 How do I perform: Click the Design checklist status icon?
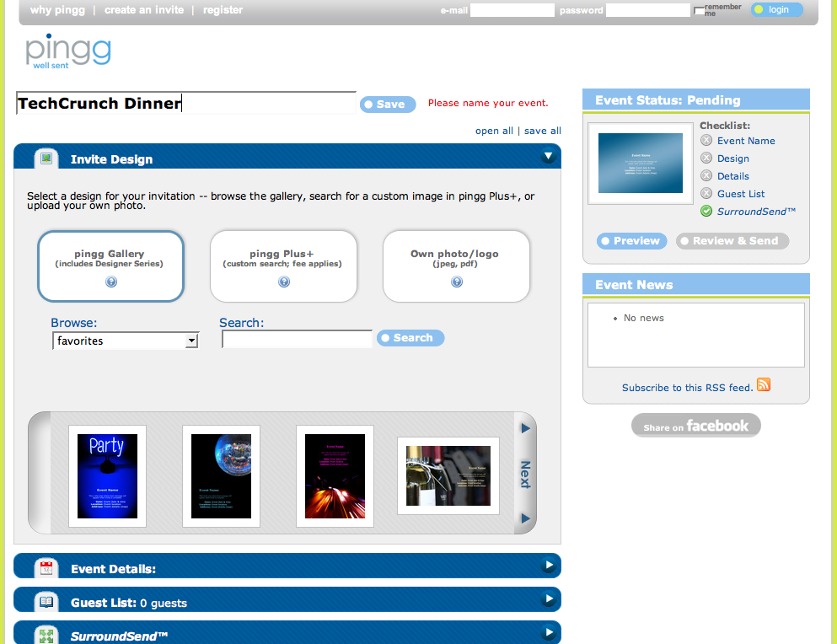coord(706,158)
